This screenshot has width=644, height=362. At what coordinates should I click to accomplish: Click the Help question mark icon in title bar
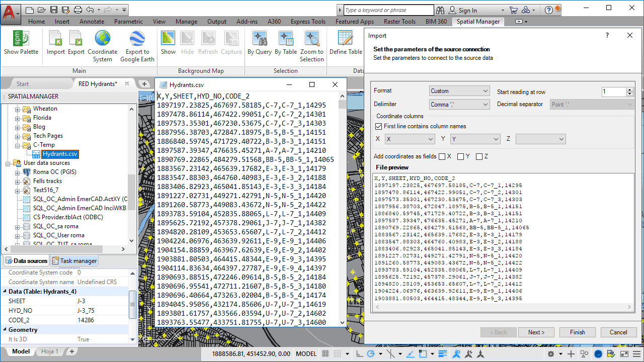[x=548, y=10]
